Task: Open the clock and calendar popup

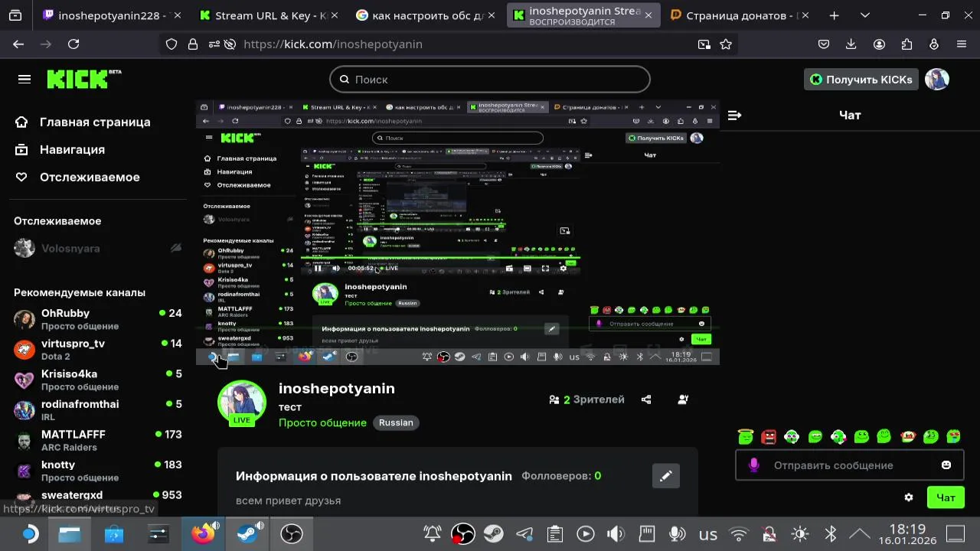Action: tap(908, 534)
